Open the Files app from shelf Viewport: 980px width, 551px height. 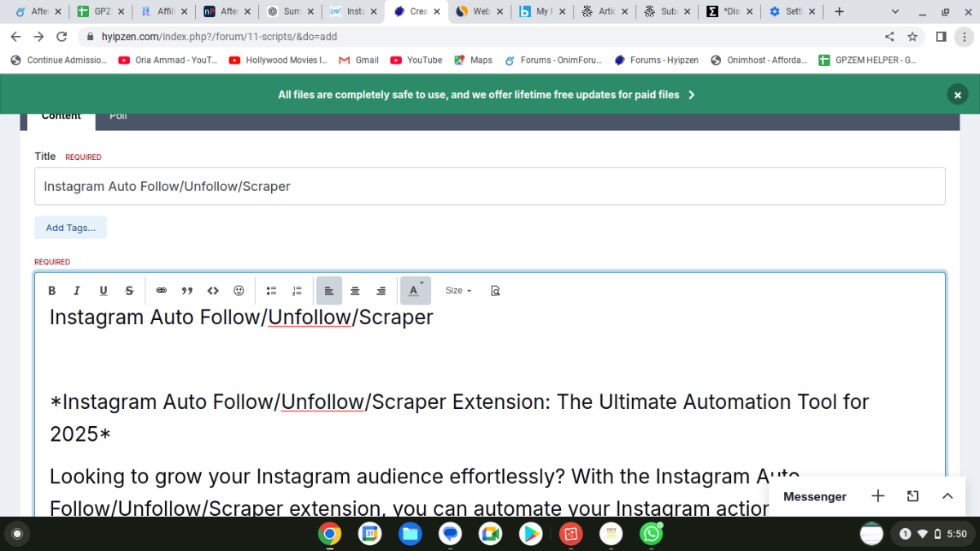coord(410,535)
